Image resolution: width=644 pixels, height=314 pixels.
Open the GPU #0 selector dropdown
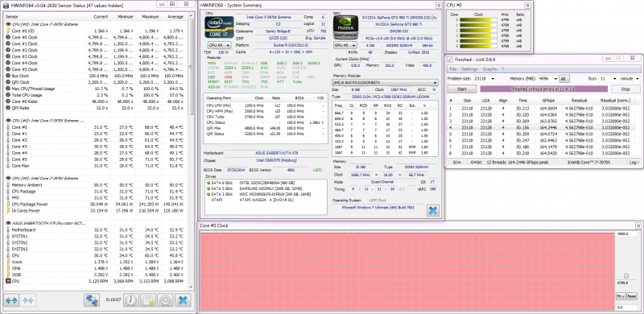tap(345, 45)
